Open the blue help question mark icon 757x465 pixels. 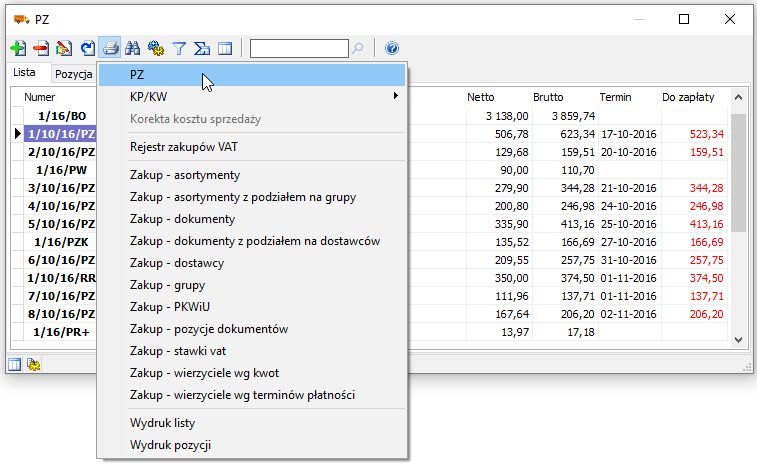pos(392,48)
